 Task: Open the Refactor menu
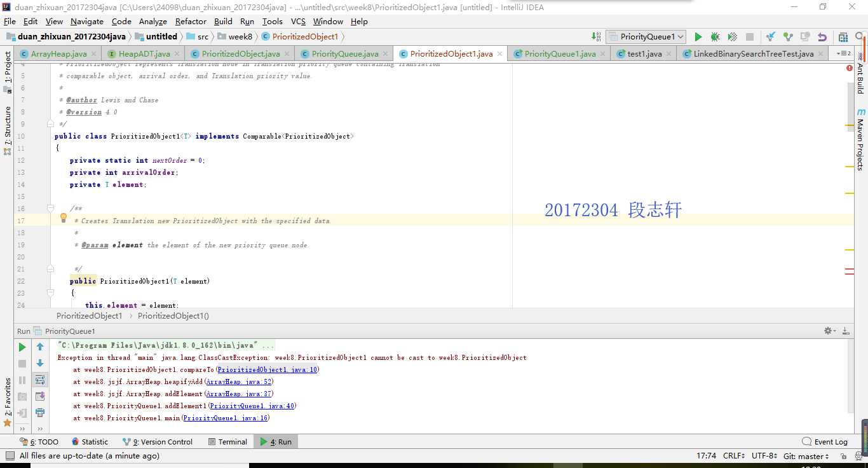(x=191, y=21)
